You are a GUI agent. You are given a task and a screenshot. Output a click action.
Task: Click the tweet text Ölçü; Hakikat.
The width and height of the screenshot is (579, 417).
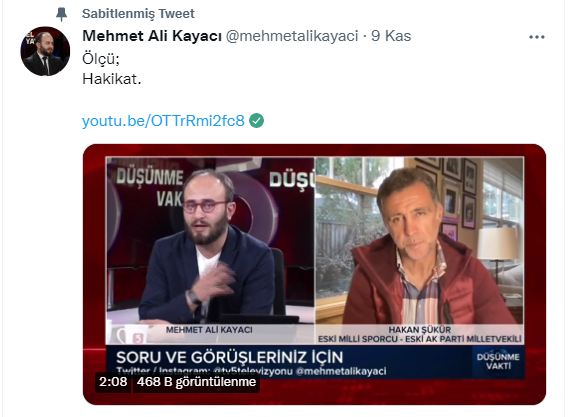coord(112,69)
